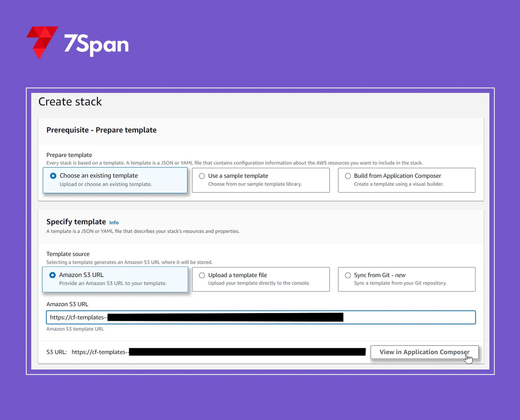520x420 pixels.
Task: Click 'Upload your template directly to the console.' text
Action: coord(259,283)
